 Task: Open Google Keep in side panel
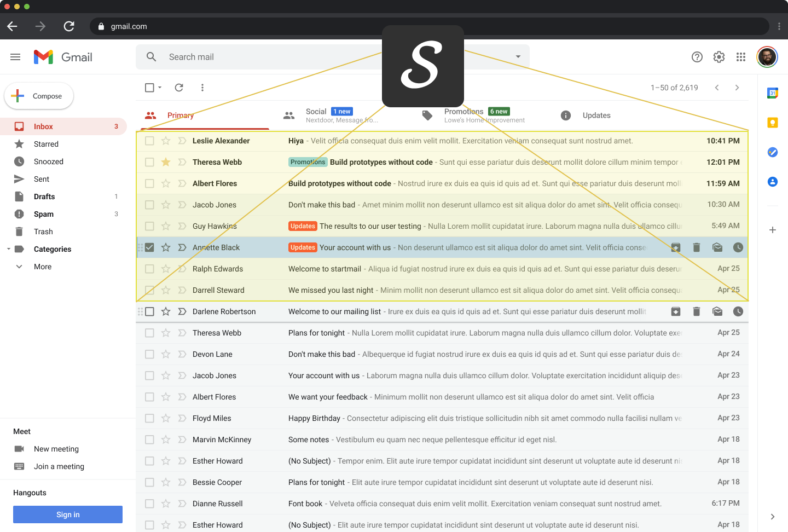tap(773, 123)
